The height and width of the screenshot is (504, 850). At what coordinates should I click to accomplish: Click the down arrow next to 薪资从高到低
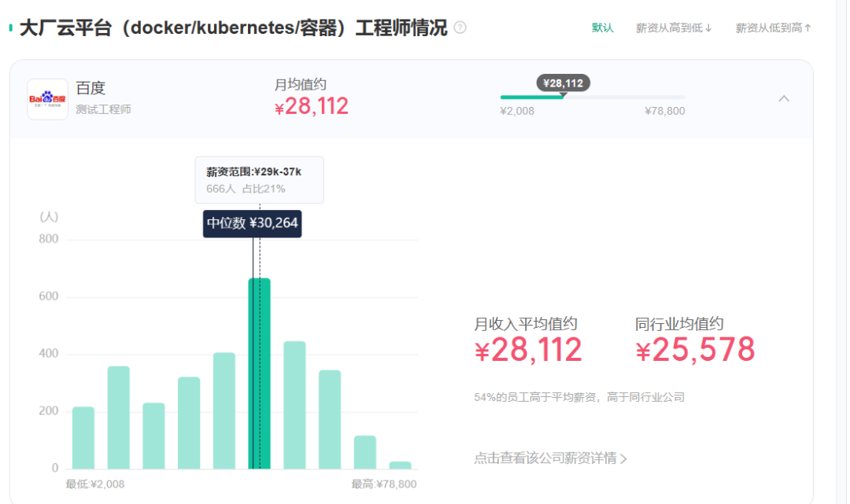coord(708,28)
